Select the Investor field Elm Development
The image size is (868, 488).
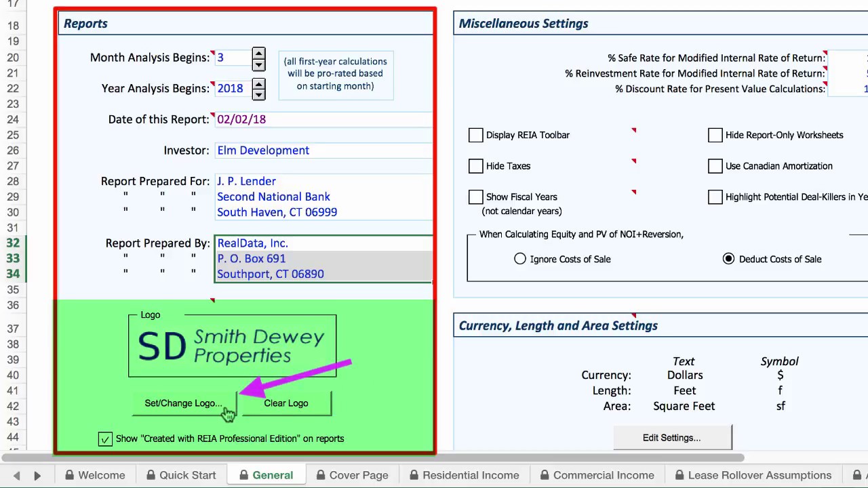pos(323,150)
